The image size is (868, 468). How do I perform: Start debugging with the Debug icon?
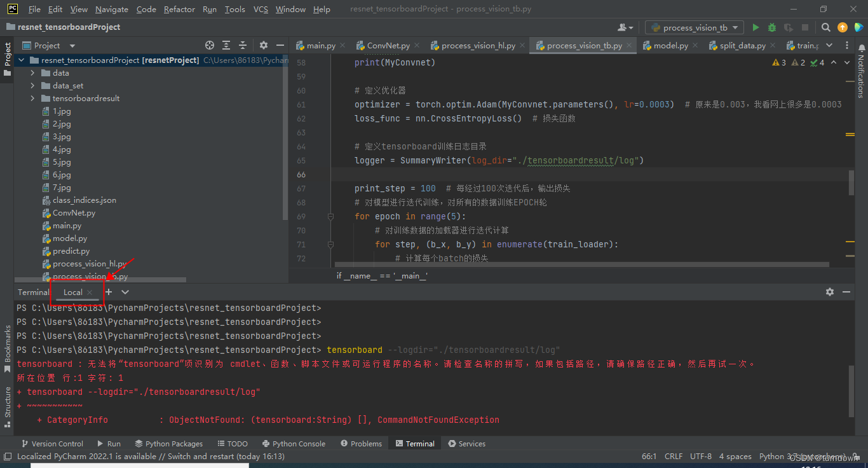point(771,27)
